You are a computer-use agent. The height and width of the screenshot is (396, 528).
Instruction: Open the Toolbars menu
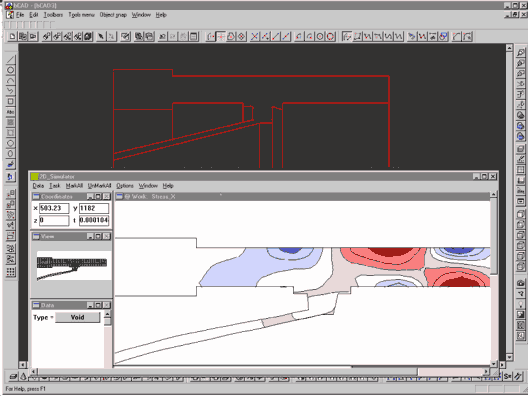tap(53, 15)
